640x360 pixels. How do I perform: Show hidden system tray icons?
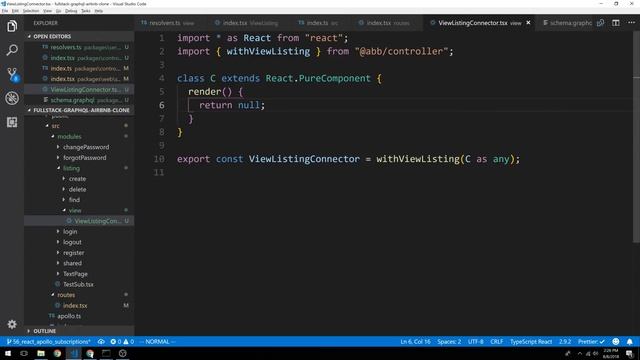click(x=579, y=353)
